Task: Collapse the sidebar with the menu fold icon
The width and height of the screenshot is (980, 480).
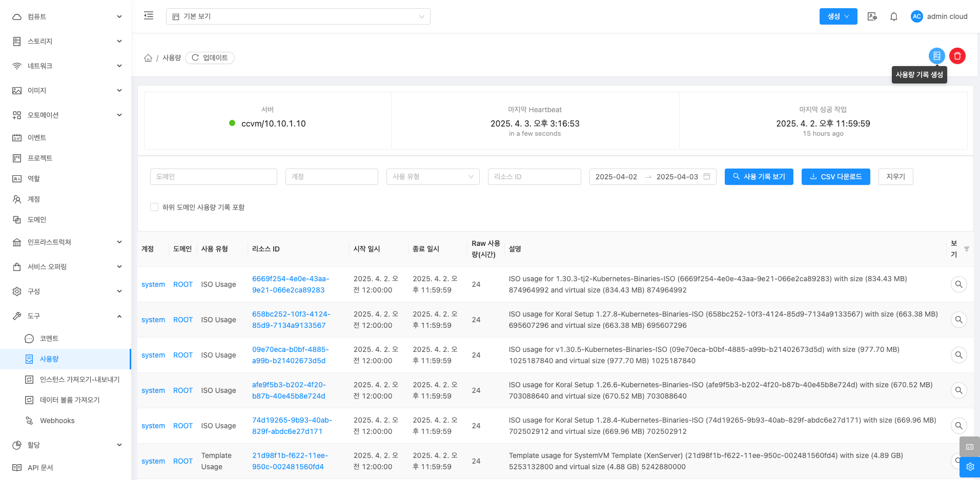Action: click(149, 16)
